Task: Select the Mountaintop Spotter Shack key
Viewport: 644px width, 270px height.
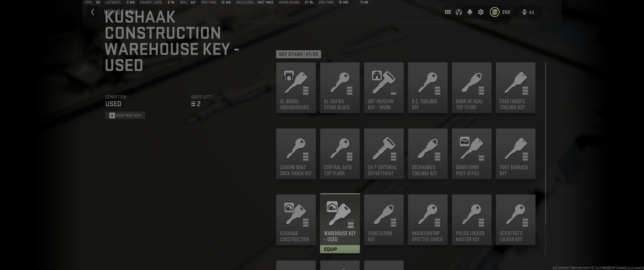Action: click(428, 220)
